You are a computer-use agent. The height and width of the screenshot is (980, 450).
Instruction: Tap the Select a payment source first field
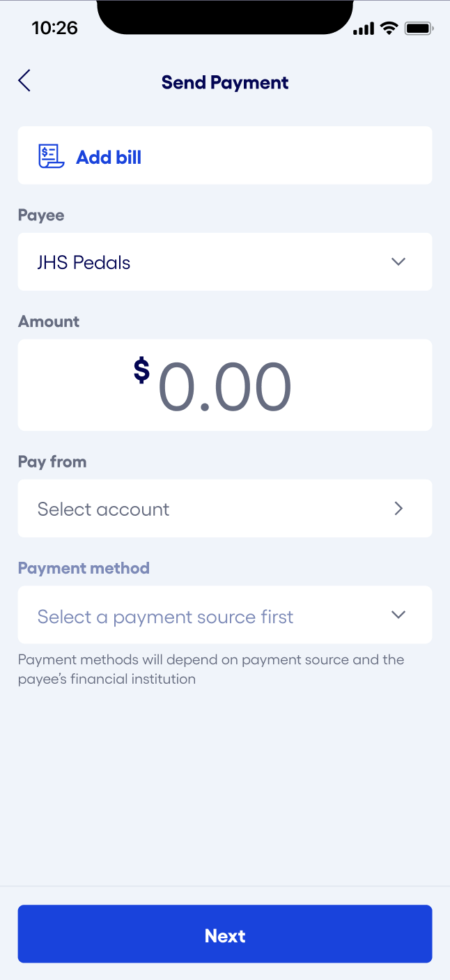pos(164,615)
